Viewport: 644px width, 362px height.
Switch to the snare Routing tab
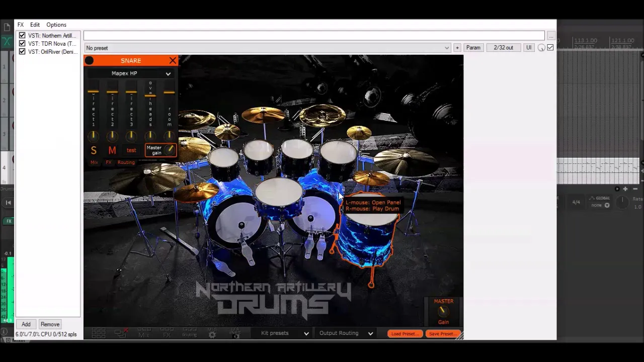[x=126, y=162]
